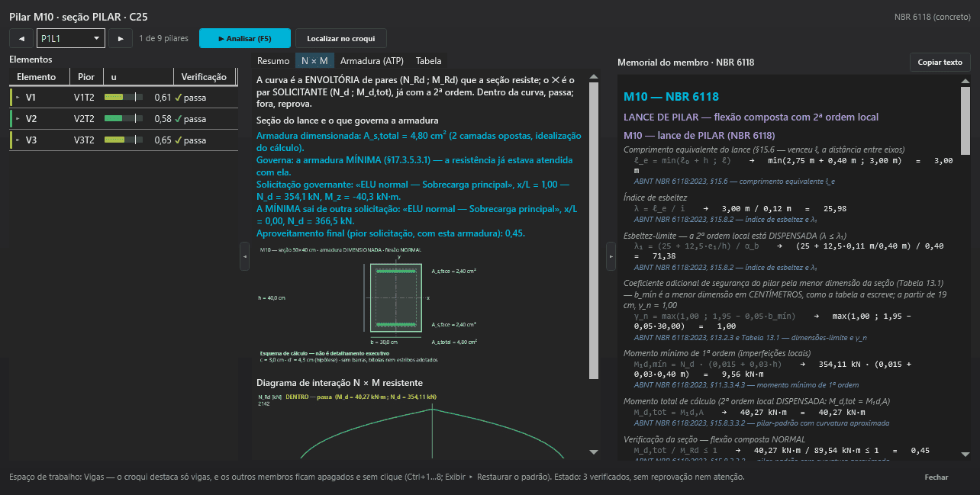Collapse the Memorial panel using the right splitter handle
Image resolution: width=980 pixels, height=495 pixels.
click(611, 256)
